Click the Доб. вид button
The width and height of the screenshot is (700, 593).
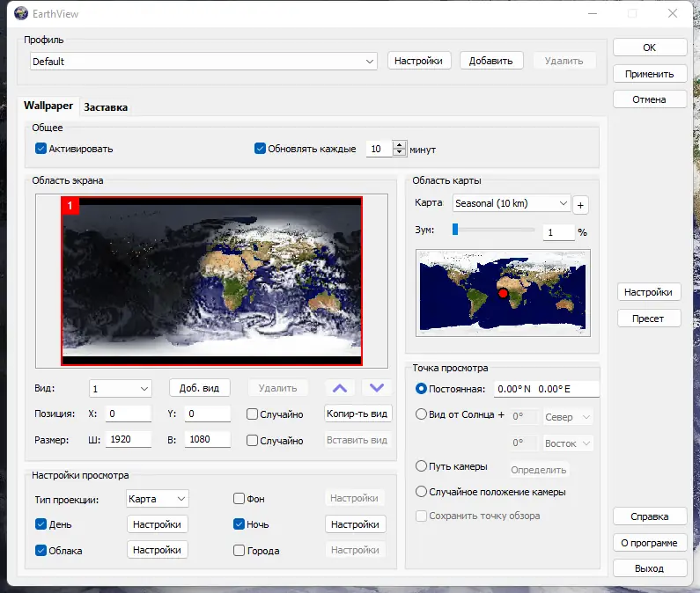199,388
